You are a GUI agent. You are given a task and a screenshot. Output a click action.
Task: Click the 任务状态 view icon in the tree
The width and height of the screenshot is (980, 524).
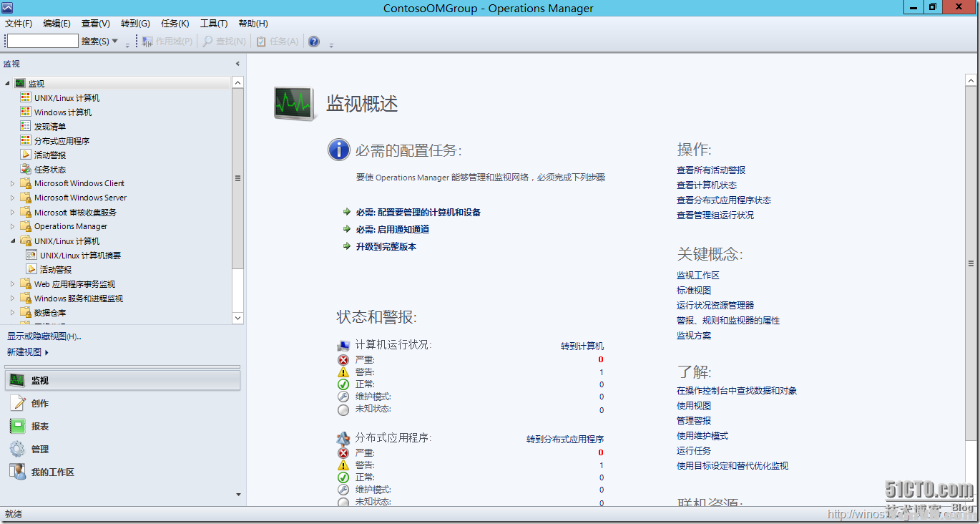[x=26, y=170]
